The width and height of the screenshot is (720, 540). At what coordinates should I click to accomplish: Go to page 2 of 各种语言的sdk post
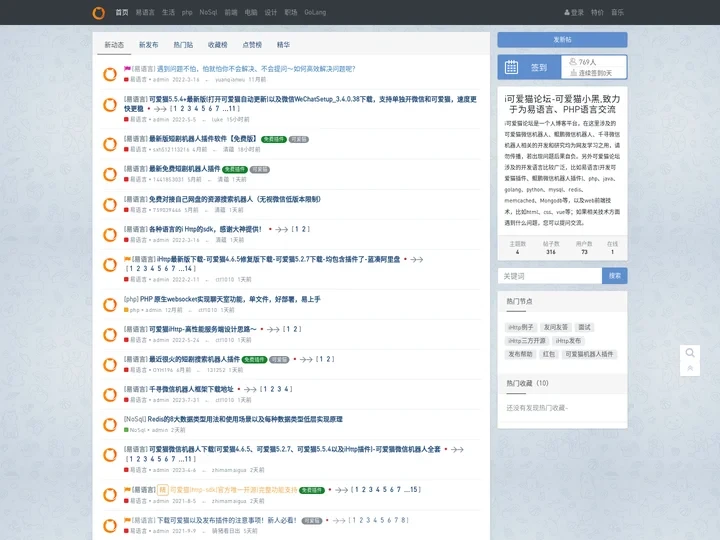click(x=304, y=229)
